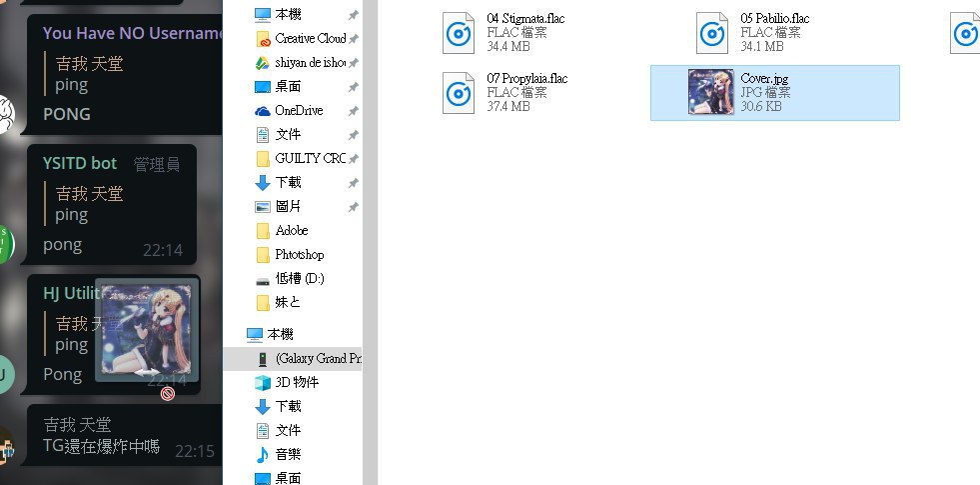Viewport: 980px width, 485px height.
Task: Click the Creative Cloud folder icon
Action: coord(263,39)
